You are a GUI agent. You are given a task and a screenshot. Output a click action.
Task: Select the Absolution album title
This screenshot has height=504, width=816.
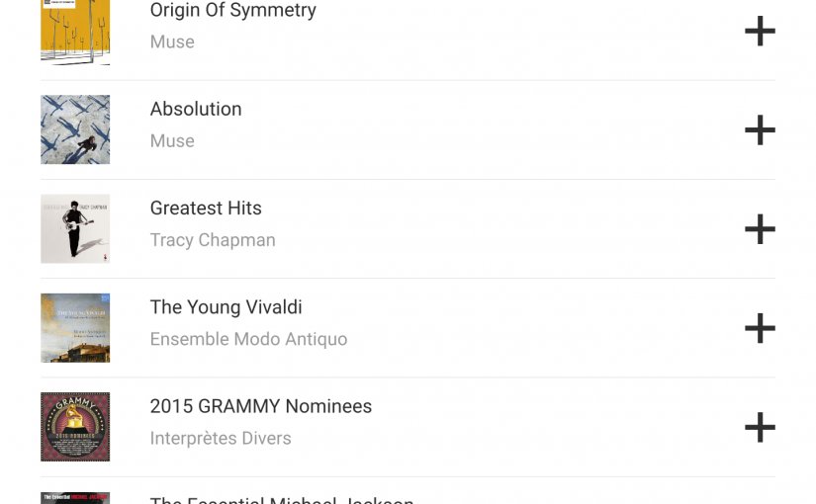click(x=196, y=109)
